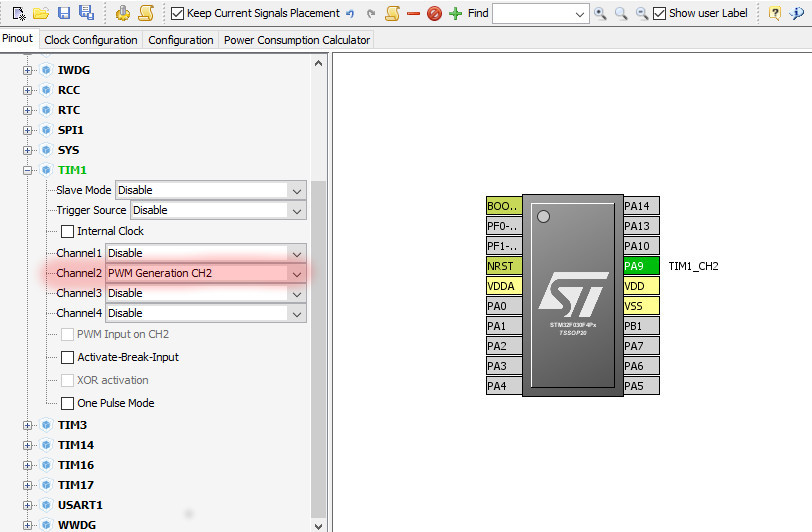The image size is (812, 532).
Task: Click the PA14 pin on the chip
Action: (641, 206)
